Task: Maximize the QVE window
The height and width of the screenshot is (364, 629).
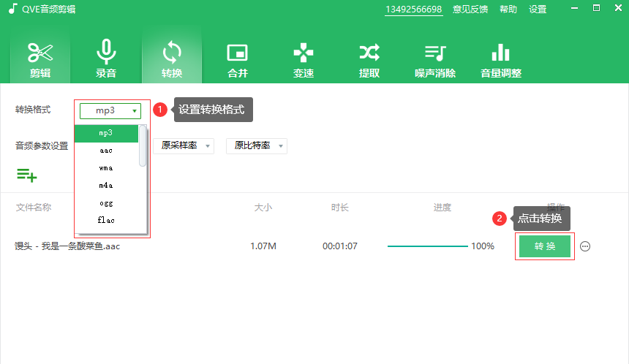Action: (x=597, y=8)
